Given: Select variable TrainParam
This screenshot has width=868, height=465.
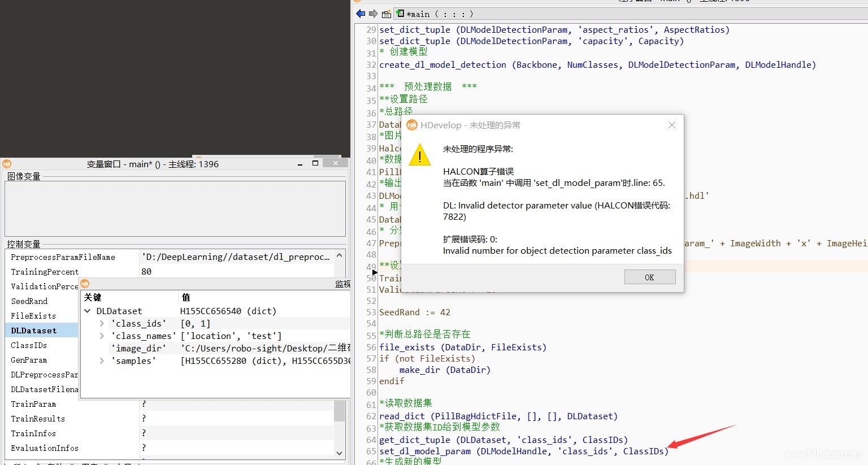Looking at the screenshot, I should (x=33, y=404).
